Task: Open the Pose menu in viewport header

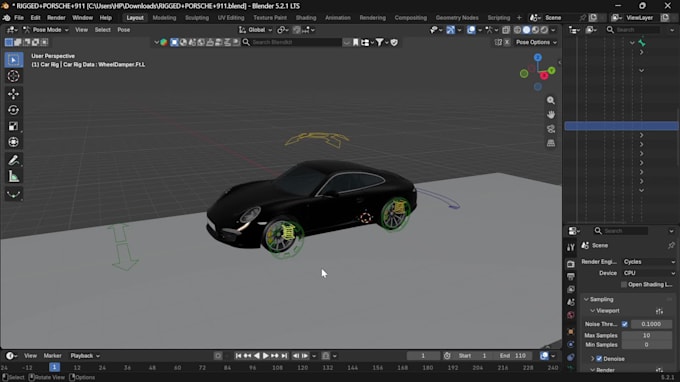Action: click(124, 30)
